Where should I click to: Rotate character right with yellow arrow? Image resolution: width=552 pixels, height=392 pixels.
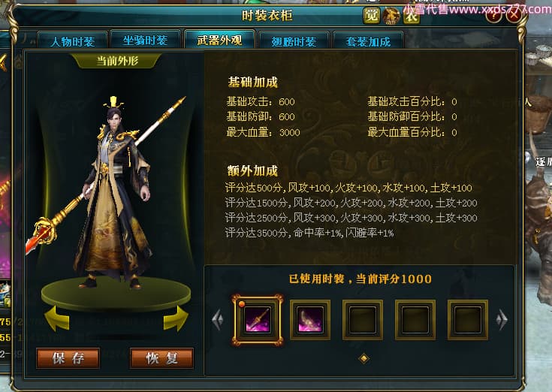[x=176, y=319]
